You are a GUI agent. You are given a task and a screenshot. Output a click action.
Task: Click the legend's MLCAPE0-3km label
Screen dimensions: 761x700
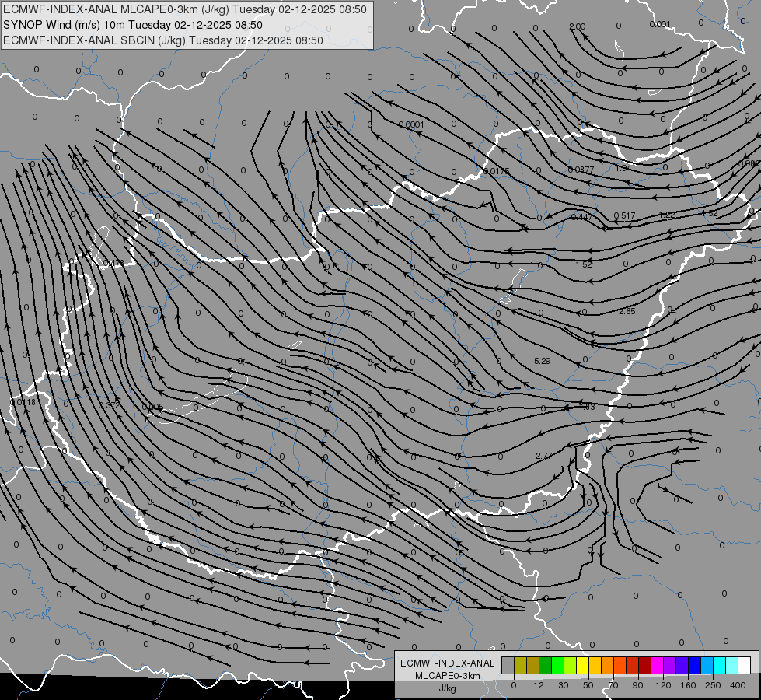tap(447, 676)
